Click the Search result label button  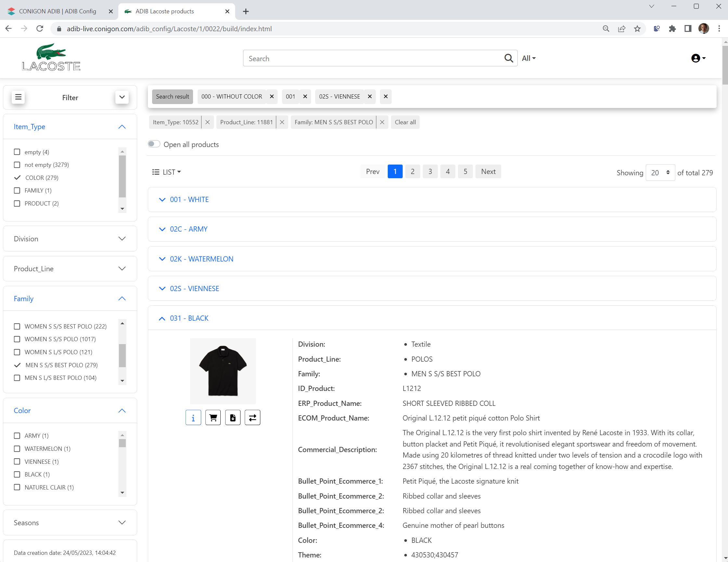tap(172, 97)
